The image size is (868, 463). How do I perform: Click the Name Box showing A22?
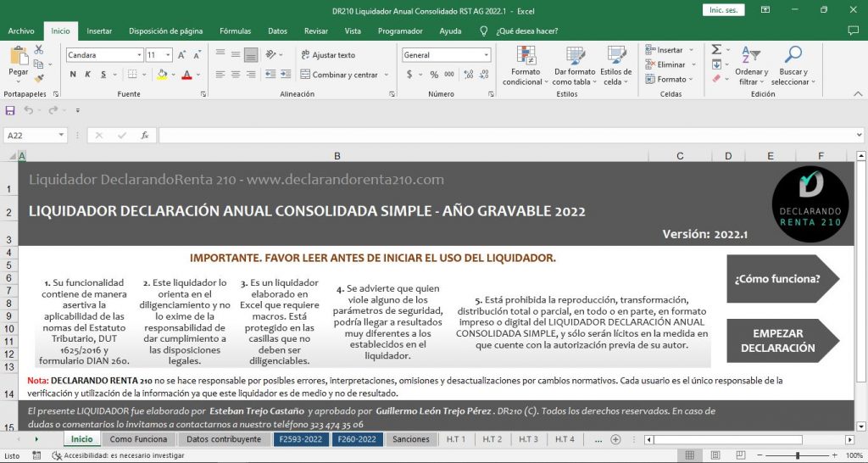coord(31,135)
